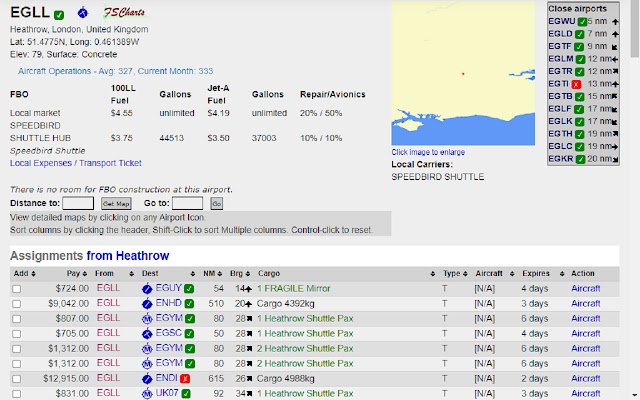The image size is (640, 400).
Task: Click red X icon beside EGTI
Action: tap(576, 84)
